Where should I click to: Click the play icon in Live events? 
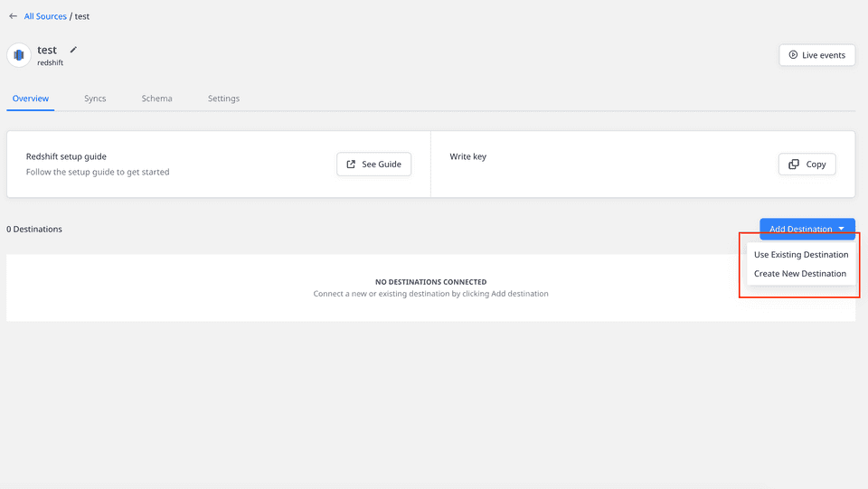[793, 55]
